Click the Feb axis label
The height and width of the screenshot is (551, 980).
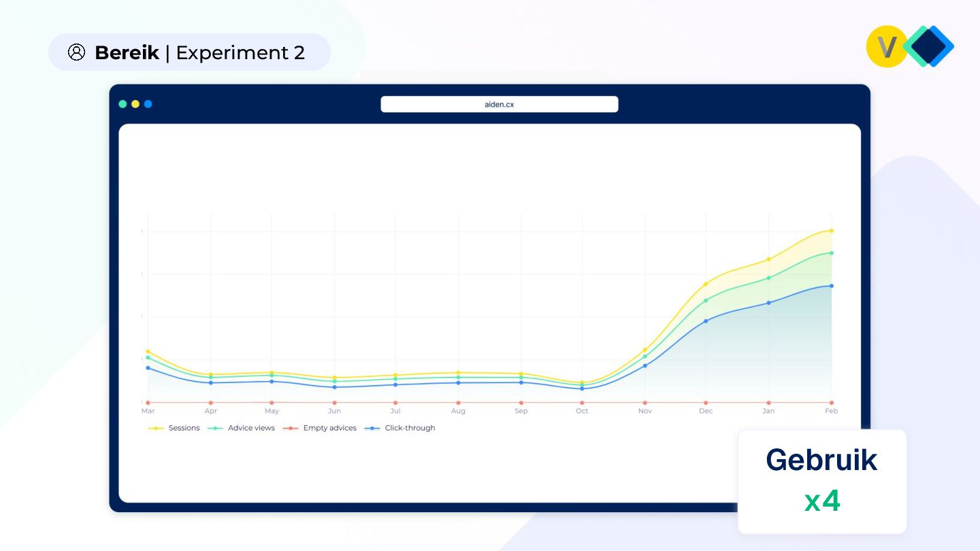tap(831, 411)
